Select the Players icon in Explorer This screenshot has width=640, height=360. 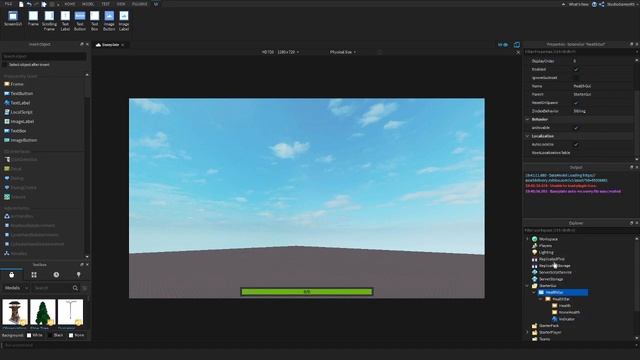(x=534, y=246)
